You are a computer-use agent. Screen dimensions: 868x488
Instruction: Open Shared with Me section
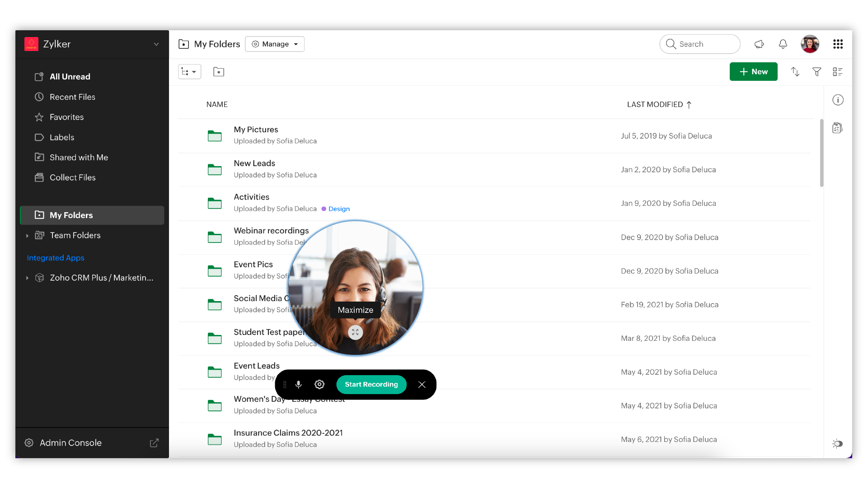(x=79, y=158)
